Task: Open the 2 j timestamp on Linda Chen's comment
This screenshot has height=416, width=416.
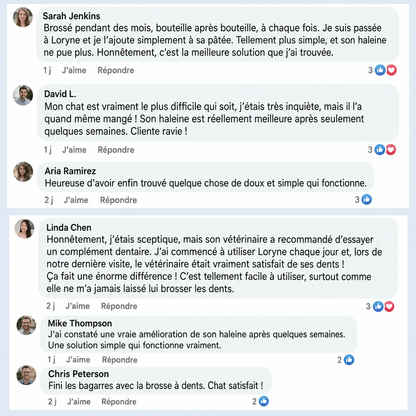Action: tap(51, 306)
